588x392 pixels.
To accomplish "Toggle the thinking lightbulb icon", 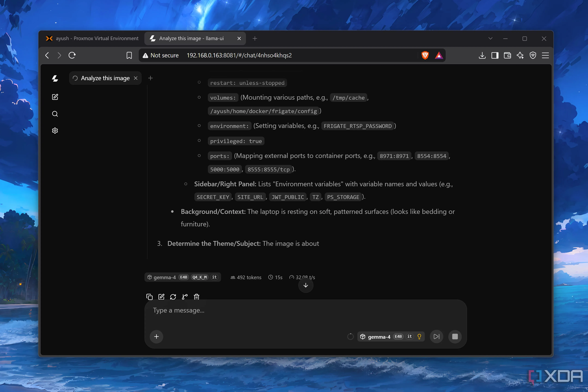I will click(x=419, y=336).
